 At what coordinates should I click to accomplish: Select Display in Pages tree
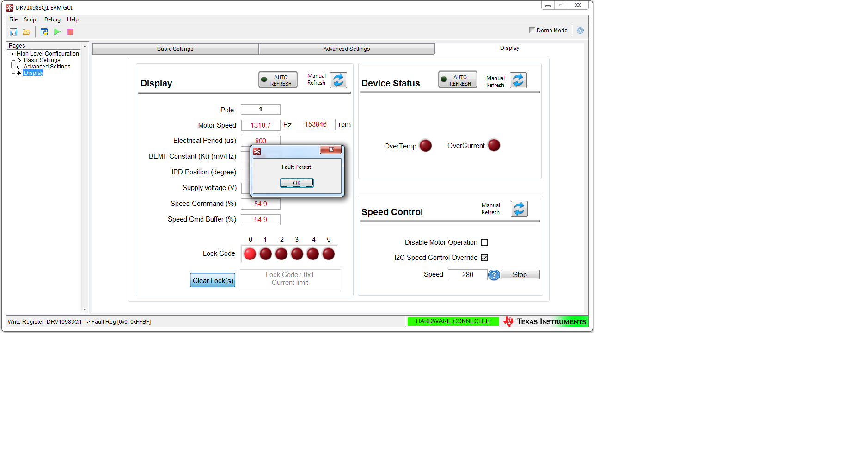point(33,73)
